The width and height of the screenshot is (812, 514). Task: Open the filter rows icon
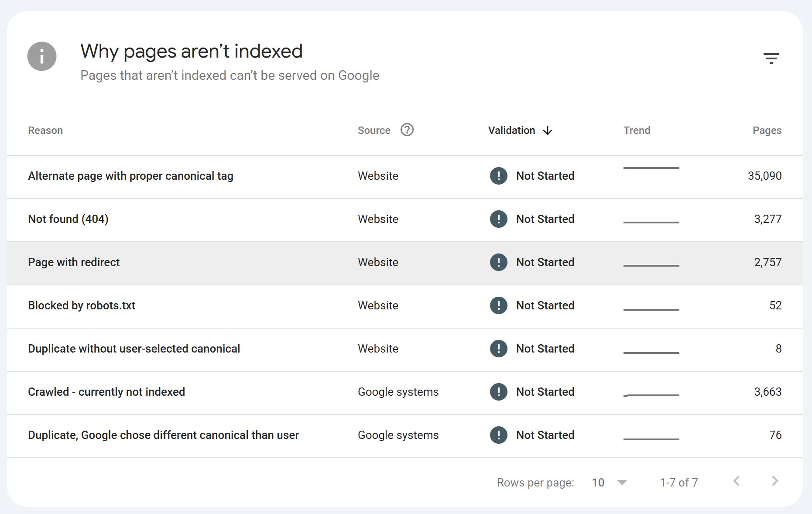coord(771,58)
